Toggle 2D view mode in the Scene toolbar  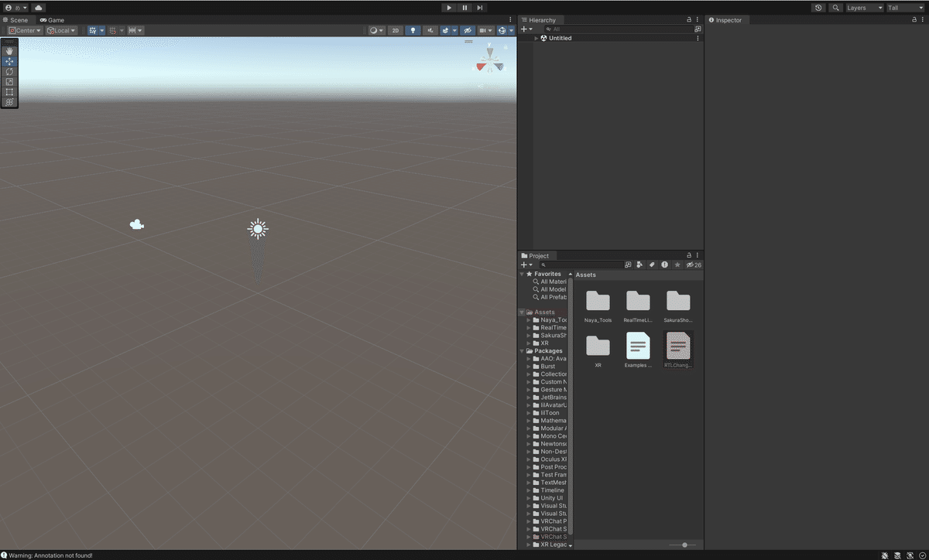tap(394, 30)
